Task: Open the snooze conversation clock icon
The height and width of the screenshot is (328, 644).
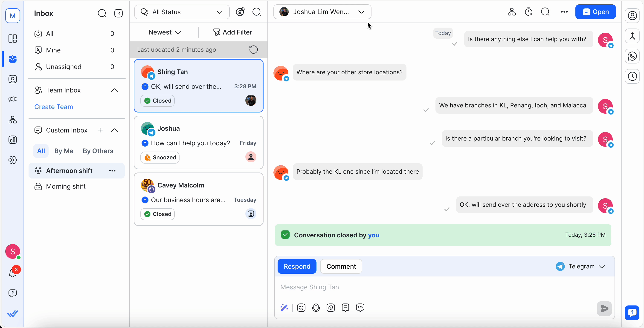Action: tap(528, 12)
